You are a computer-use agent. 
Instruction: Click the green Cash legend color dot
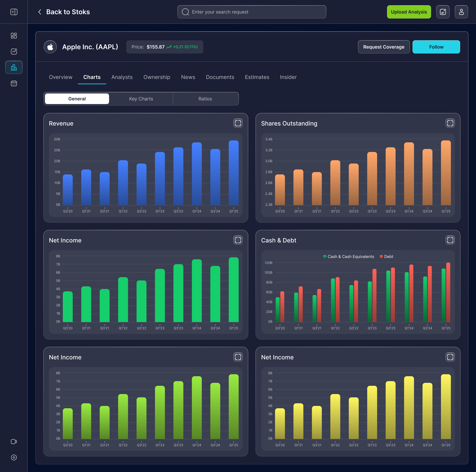click(324, 256)
